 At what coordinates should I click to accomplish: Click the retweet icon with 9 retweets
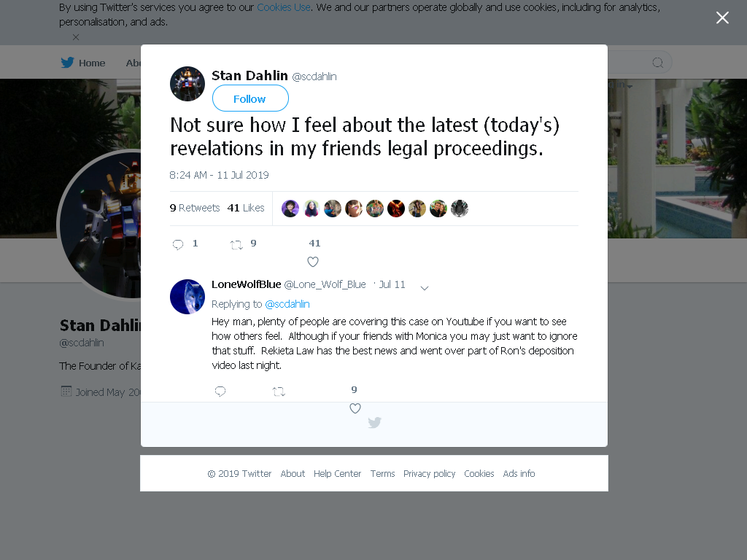pyautogui.click(x=236, y=245)
